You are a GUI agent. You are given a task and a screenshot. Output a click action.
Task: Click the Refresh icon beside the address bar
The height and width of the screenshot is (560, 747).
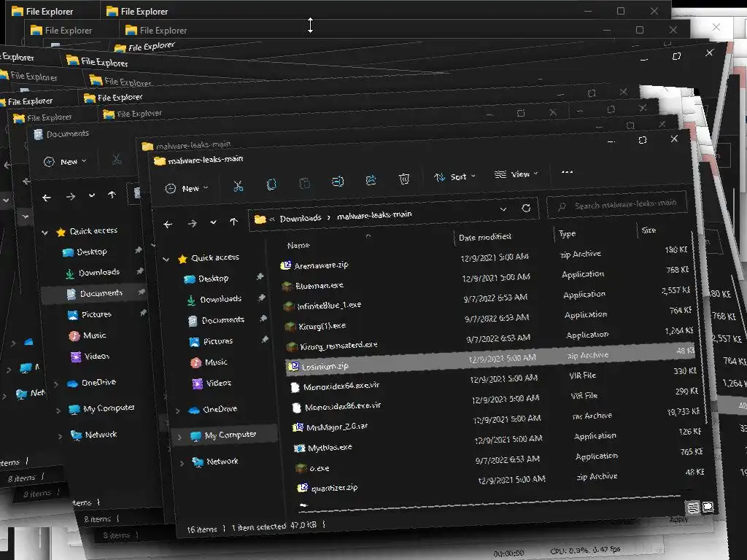(526, 208)
